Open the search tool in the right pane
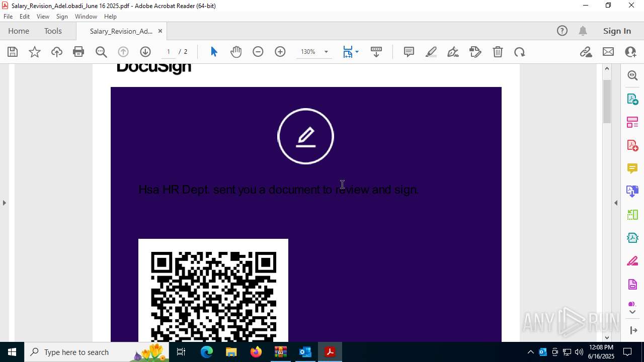This screenshot has height=362, width=644. point(632,75)
